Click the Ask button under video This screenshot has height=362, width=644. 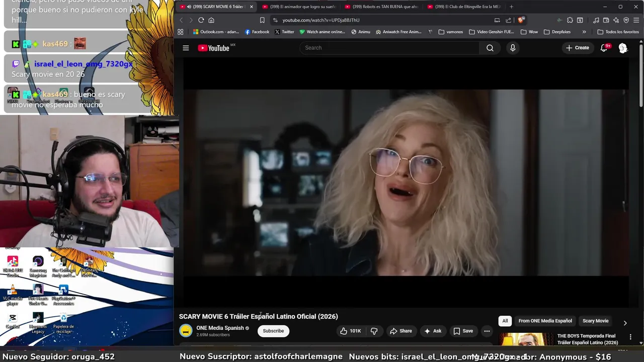click(433, 331)
